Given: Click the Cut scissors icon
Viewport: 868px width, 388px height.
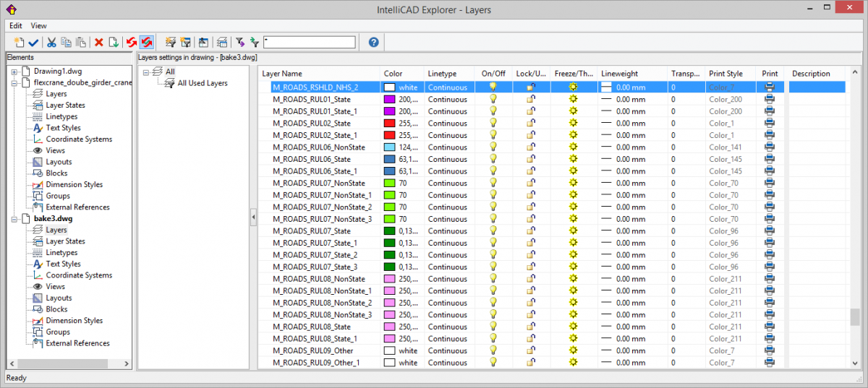Looking at the screenshot, I should click(51, 43).
